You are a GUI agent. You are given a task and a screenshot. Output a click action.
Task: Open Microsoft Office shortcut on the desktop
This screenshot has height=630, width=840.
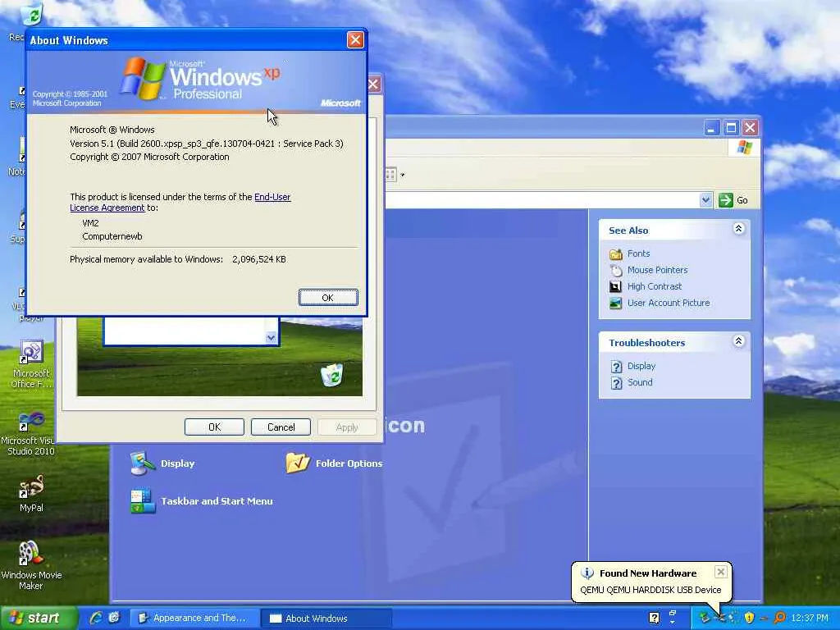tap(31, 364)
